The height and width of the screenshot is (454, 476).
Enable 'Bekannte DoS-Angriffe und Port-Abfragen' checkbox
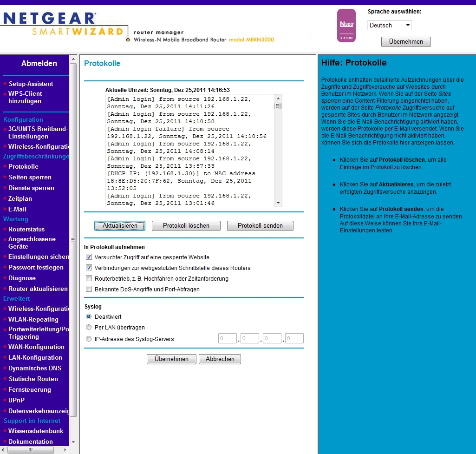[89, 289]
